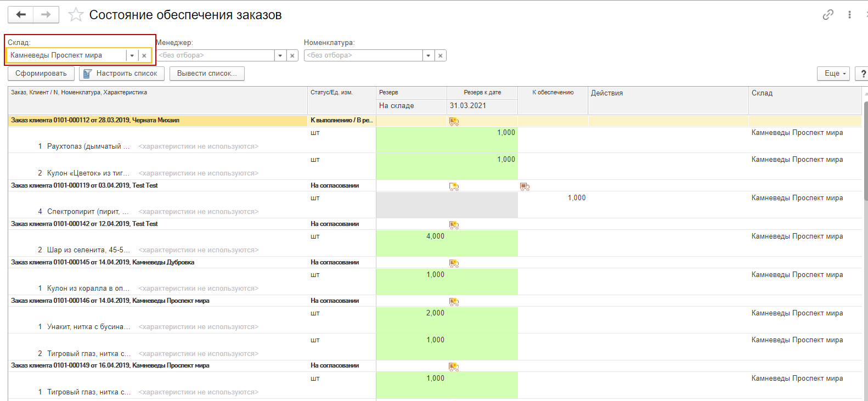Click the truck icon for order 0101-000119
The width and height of the screenshot is (868, 401).
pyautogui.click(x=525, y=187)
